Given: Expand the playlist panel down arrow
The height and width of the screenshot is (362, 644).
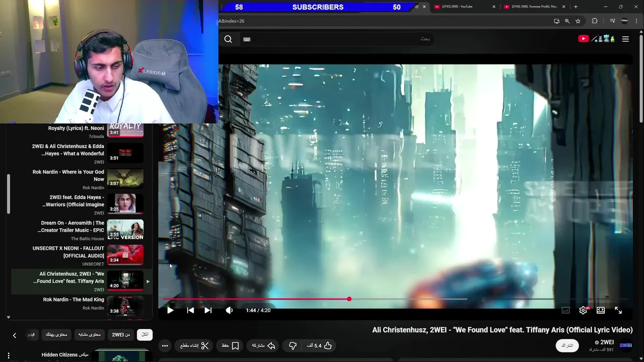Looking at the screenshot, I should (9, 317).
